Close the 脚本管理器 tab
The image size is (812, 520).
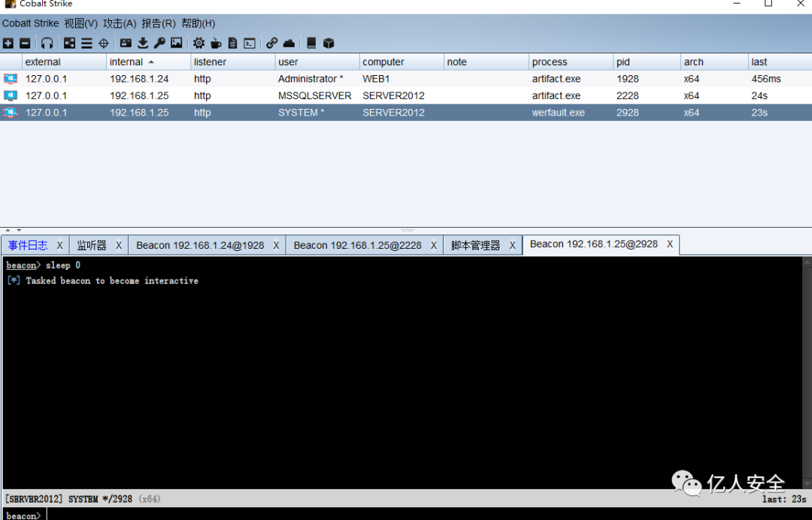(x=512, y=245)
